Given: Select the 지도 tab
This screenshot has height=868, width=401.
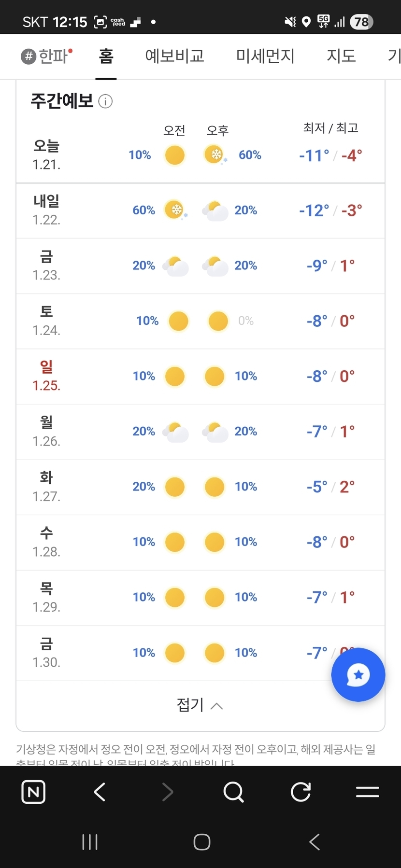Looking at the screenshot, I should point(341,56).
